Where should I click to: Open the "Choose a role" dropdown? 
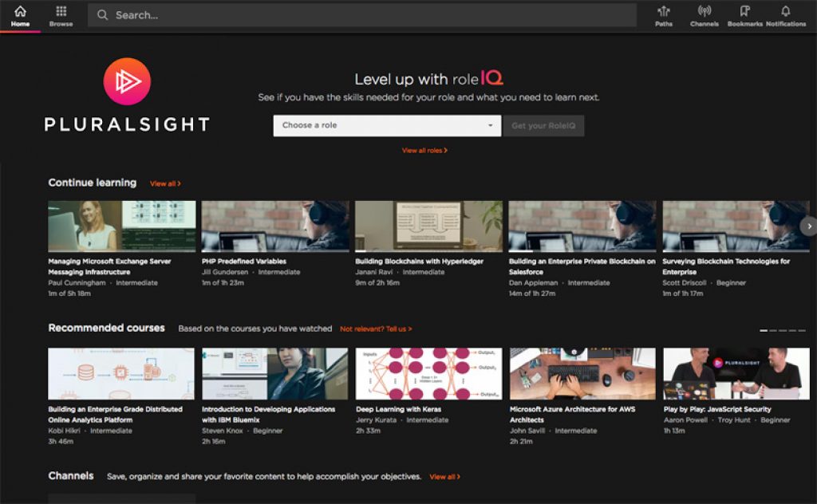386,125
